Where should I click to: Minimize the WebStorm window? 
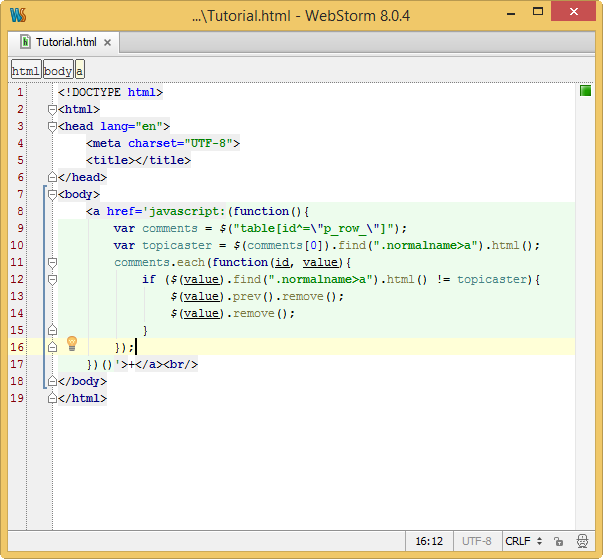[511, 13]
